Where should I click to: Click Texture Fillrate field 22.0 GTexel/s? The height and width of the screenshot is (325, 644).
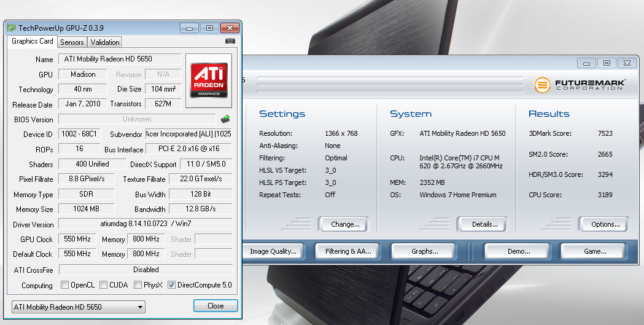[201, 179]
